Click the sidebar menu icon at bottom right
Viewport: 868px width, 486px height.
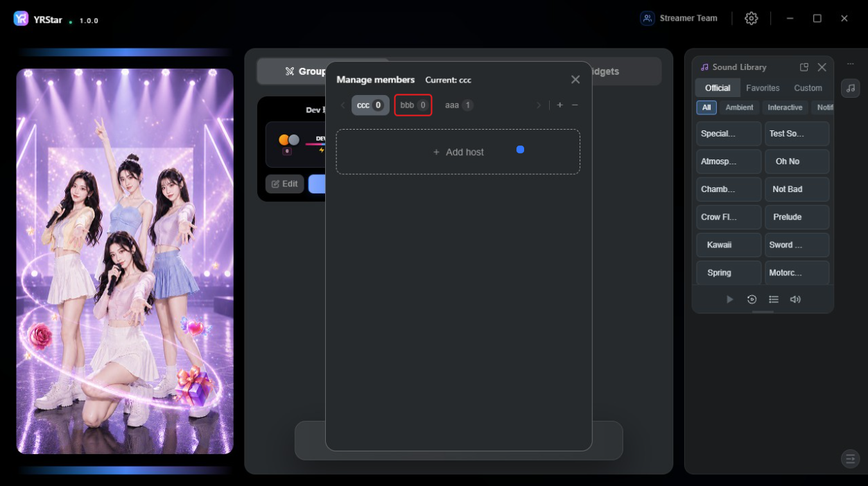click(850, 459)
